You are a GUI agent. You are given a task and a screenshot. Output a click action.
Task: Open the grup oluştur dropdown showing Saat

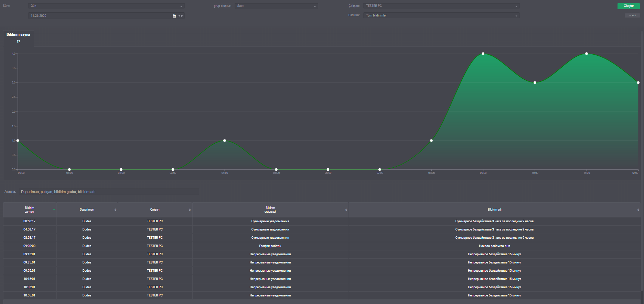pos(276,6)
